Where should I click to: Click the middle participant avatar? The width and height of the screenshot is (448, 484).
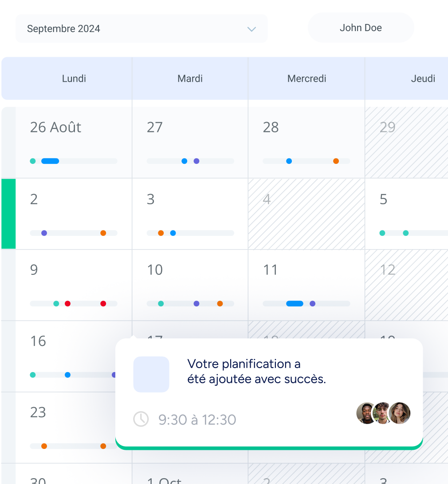point(382,413)
